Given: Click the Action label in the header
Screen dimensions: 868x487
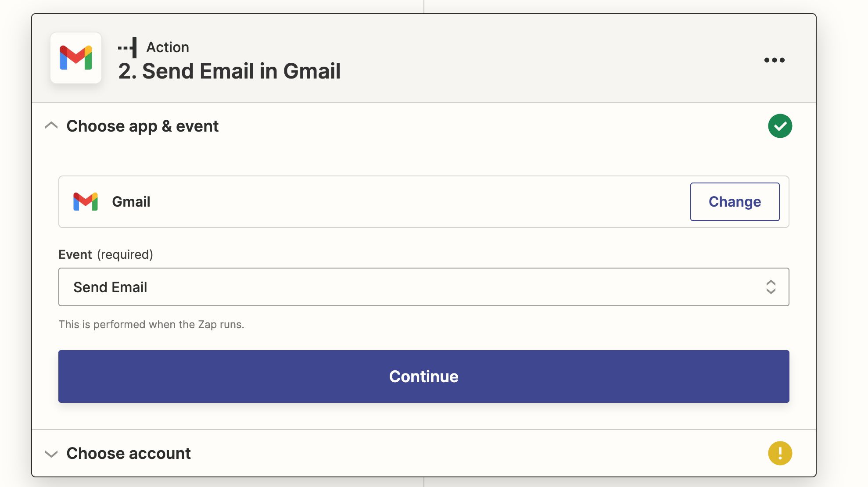Looking at the screenshot, I should (x=168, y=47).
